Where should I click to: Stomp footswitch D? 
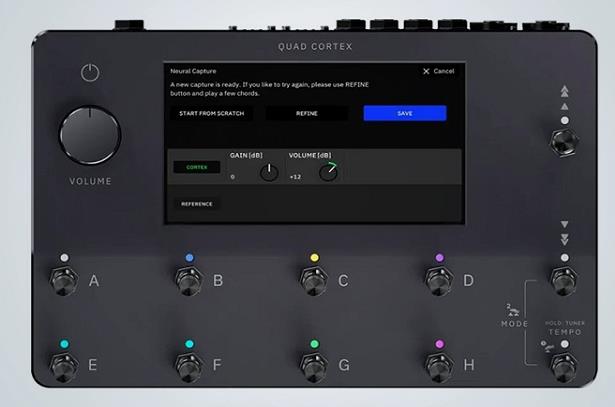point(439,280)
